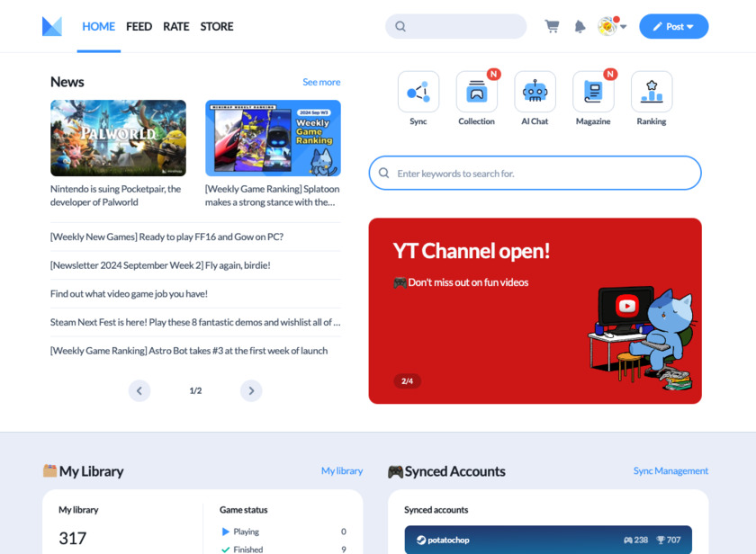Open the Sync Management link
Image resolution: width=756 pixels, height=554 pixels.
click(x=670, y=470)
